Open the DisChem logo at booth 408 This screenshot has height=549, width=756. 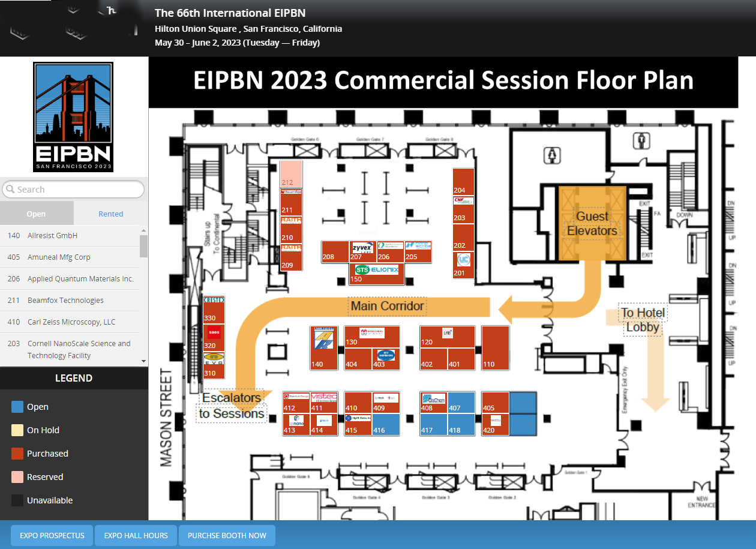[434, 399]
